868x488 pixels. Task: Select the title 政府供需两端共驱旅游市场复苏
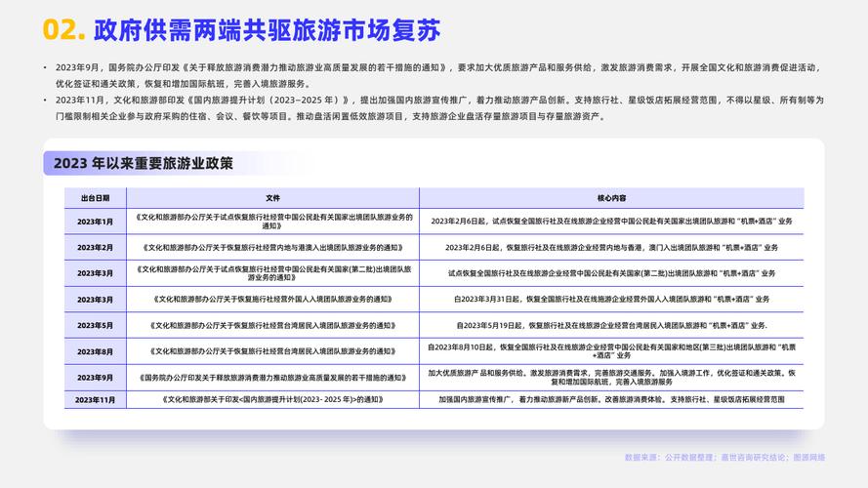(268, 30)
